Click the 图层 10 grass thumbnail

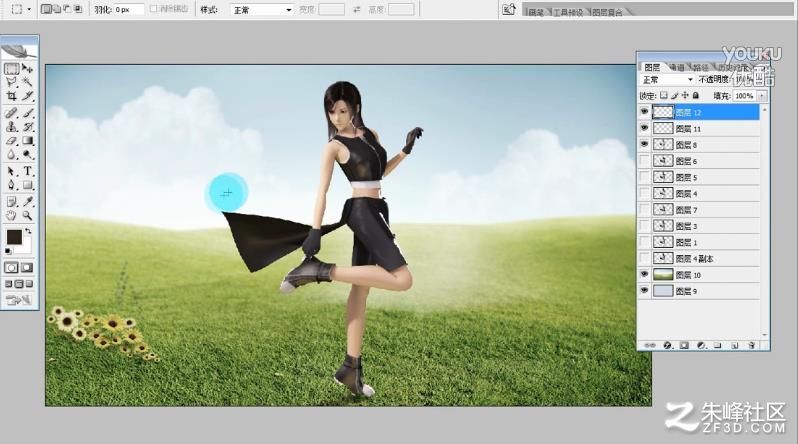click(x=663, y=275)
